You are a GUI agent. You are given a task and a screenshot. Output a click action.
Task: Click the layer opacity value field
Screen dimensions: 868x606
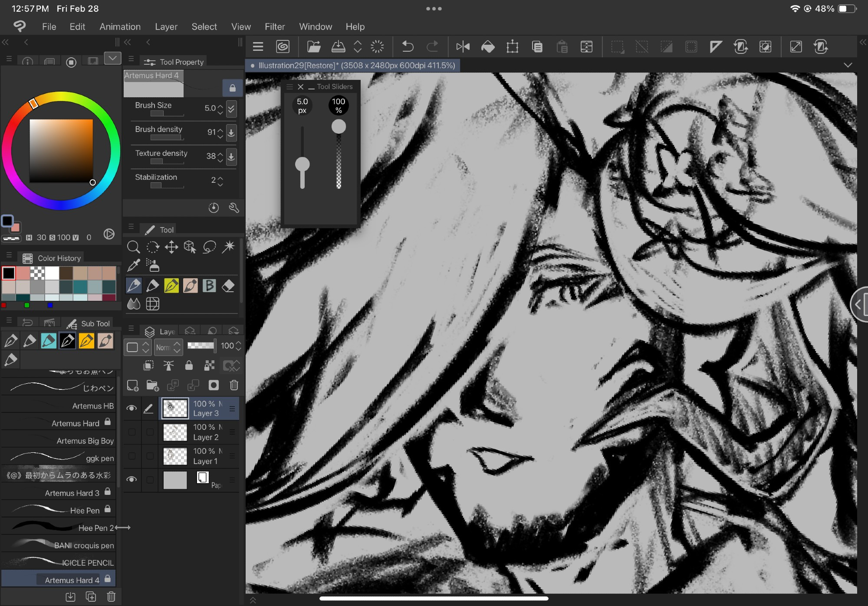coord(227,346)
